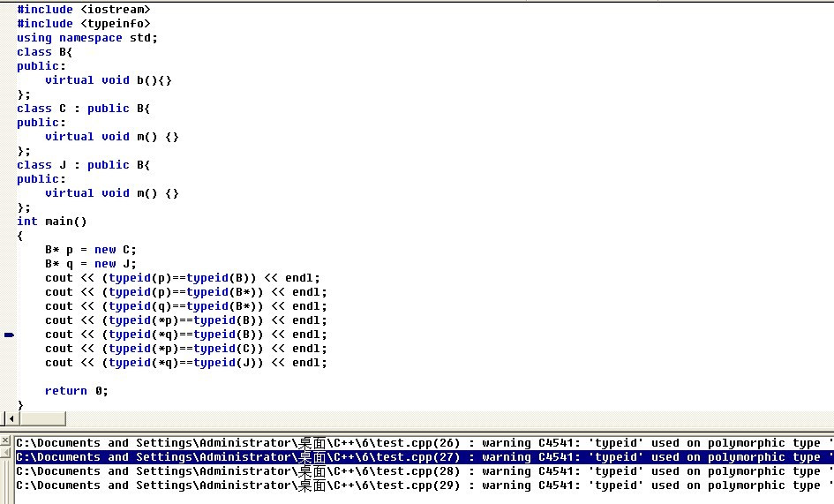The image size is (834, 504).
Task: Click the 'typeid(q)==typeid(B*))' code line
Action: 186,306
